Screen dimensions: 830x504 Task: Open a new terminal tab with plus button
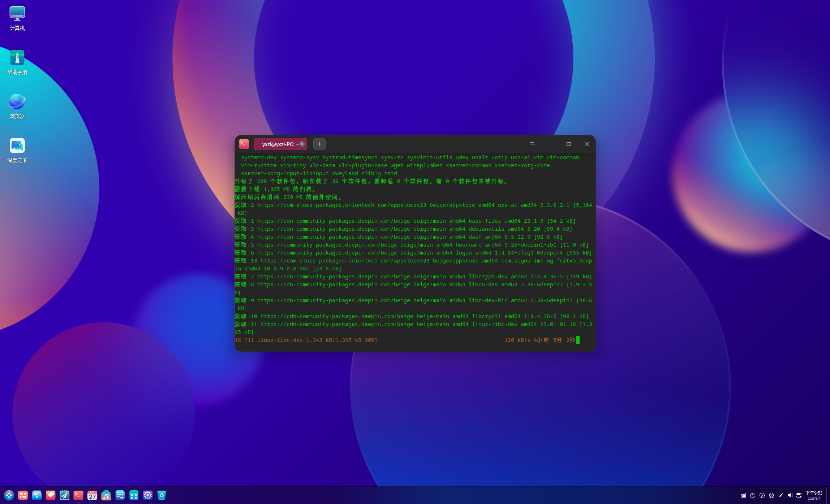point(319,144)
